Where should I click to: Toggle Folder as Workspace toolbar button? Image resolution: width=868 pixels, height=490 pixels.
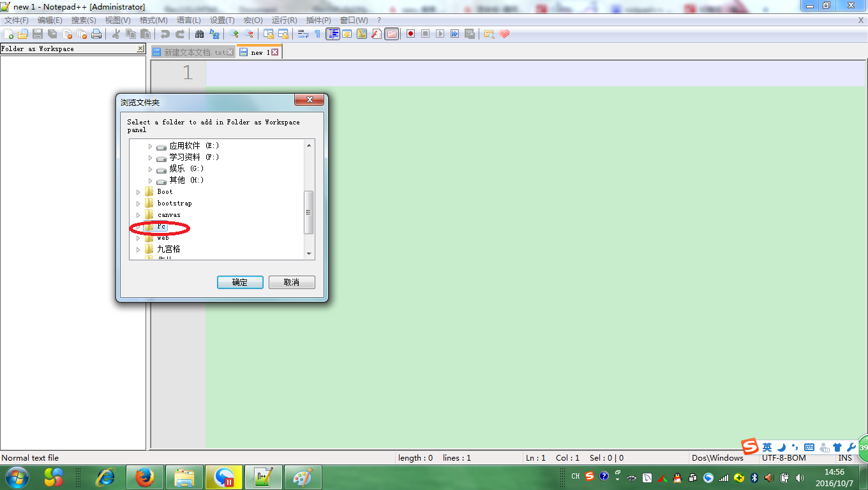tap(391, 34)
